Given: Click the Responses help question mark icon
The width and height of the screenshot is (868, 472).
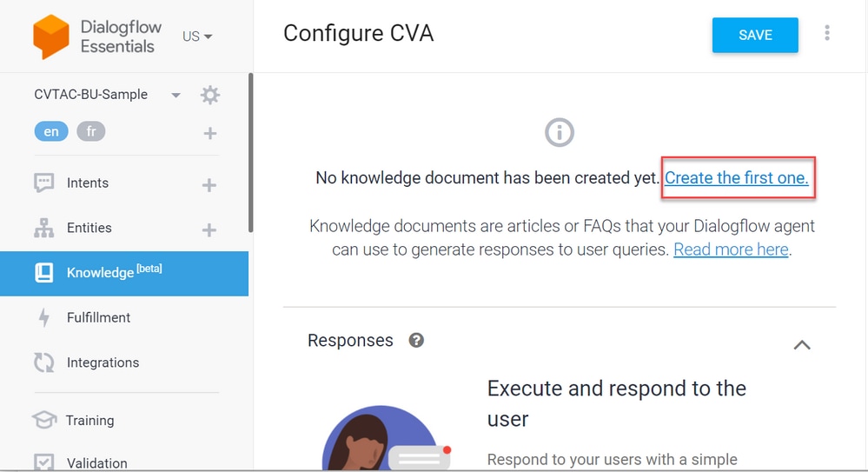Looking at the screenshot, I should point(416,340).
